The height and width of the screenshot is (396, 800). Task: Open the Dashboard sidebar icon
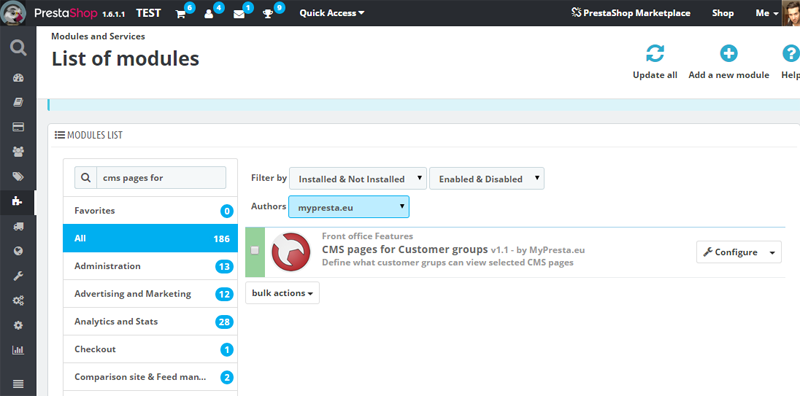pyautogui.click(x=18, y=78)
